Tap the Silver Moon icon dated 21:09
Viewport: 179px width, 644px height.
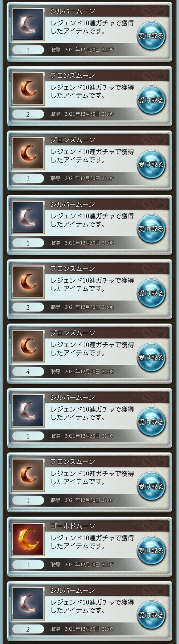click(28, 25)
